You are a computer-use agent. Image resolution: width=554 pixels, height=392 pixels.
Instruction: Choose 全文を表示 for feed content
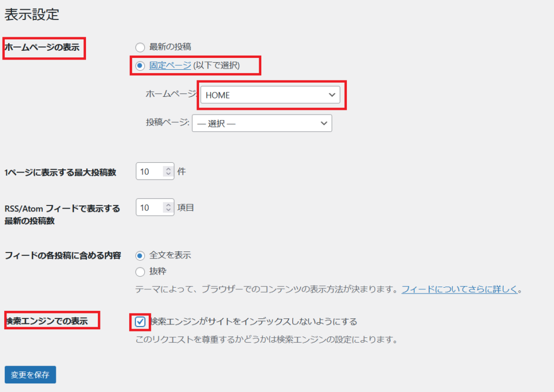140,255
